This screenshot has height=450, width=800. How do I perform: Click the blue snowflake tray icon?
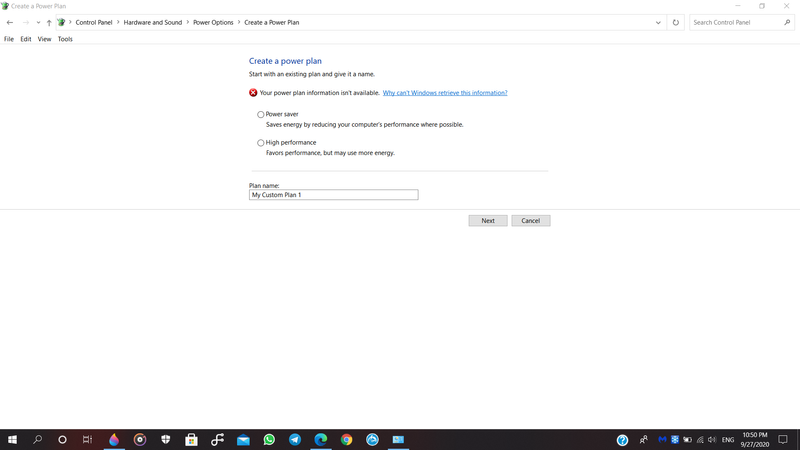click(x=674, y=439)
